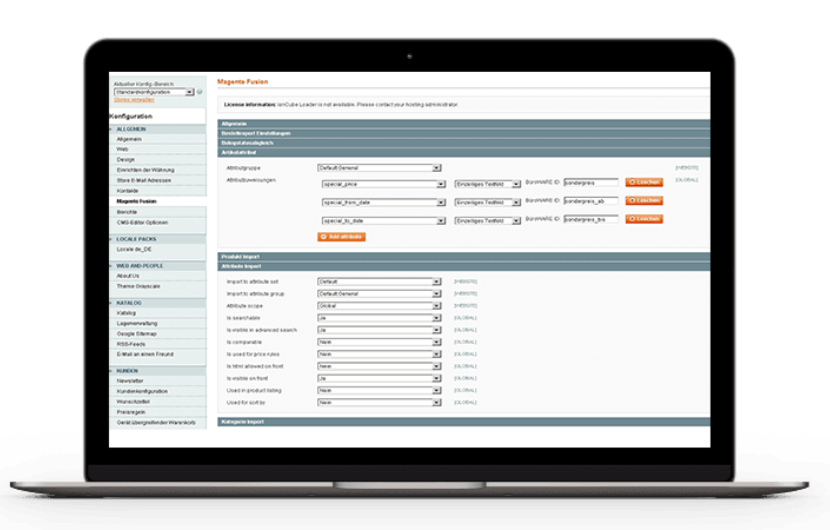This screenshot has height=530, width=830.
Task: Open Wunschzettel sidebar entry
Action: 133,402
